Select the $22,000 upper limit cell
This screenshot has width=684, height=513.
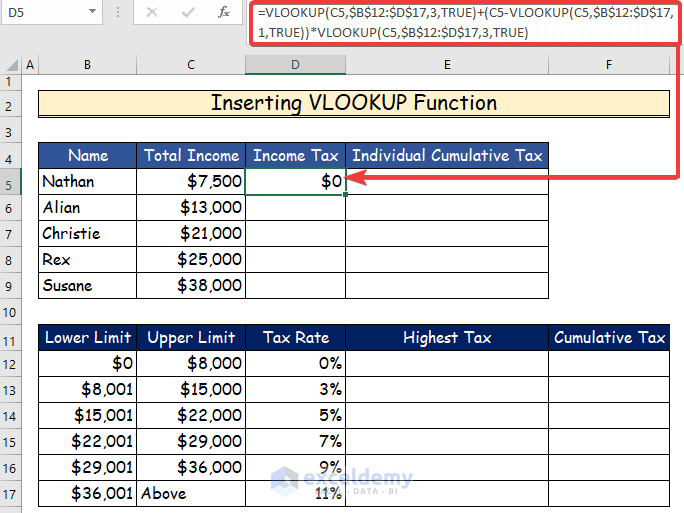coord(191,415)
